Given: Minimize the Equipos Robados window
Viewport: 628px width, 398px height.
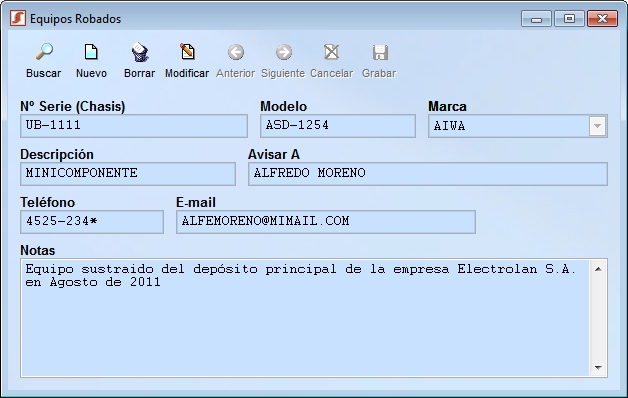Looking at the screenshot, I should point(536,19).
